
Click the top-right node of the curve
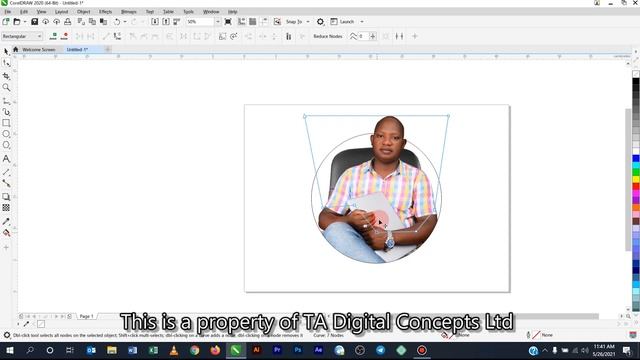pyautogui.click(x=448, y=116)
